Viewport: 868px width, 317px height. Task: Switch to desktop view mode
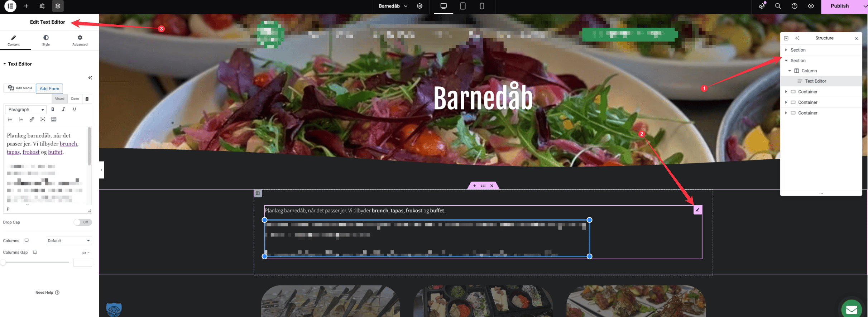click(443, 6)
